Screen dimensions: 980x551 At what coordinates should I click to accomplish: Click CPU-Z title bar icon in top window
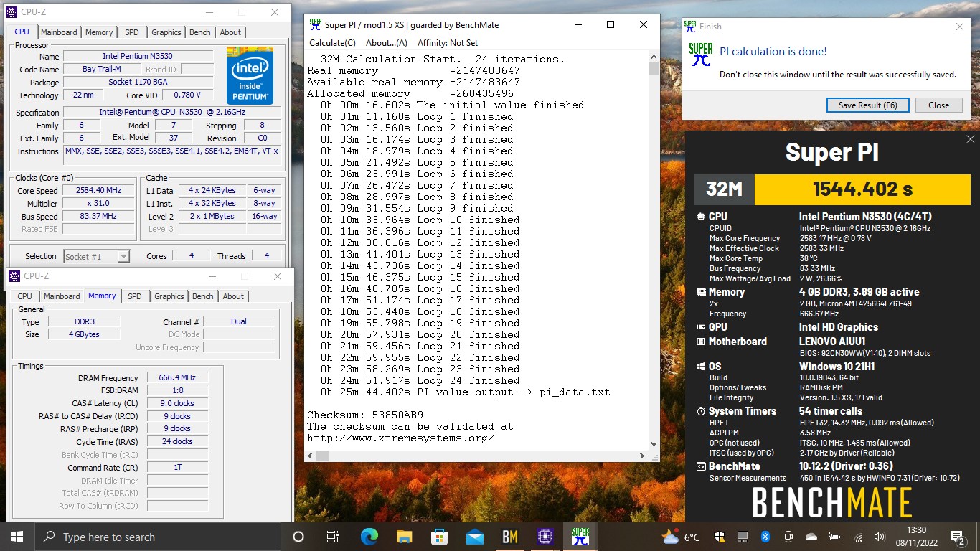(x=11, y=12)
